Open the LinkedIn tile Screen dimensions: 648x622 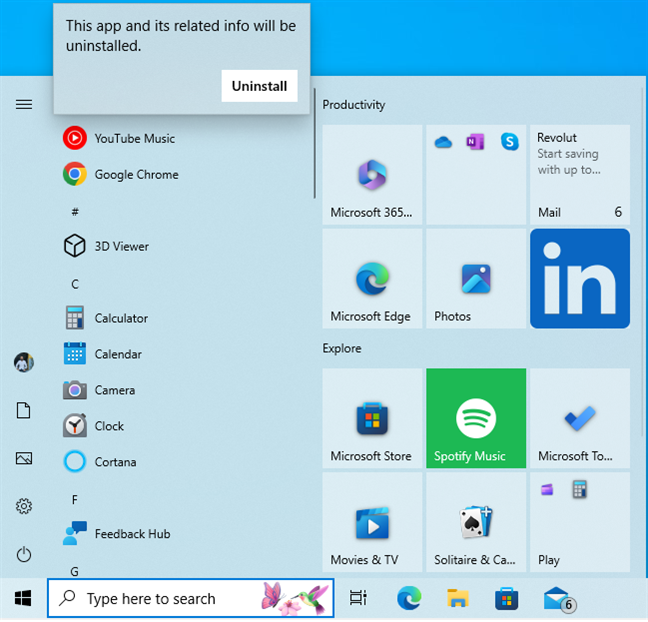coord(580,279)
